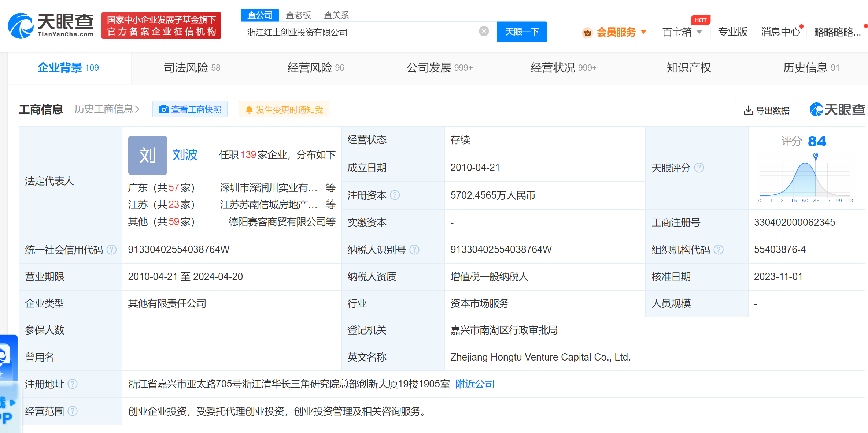Expand the 会员服务 dropdown arrow
Screen dimensions: 868x433
[x=644, y=32]
